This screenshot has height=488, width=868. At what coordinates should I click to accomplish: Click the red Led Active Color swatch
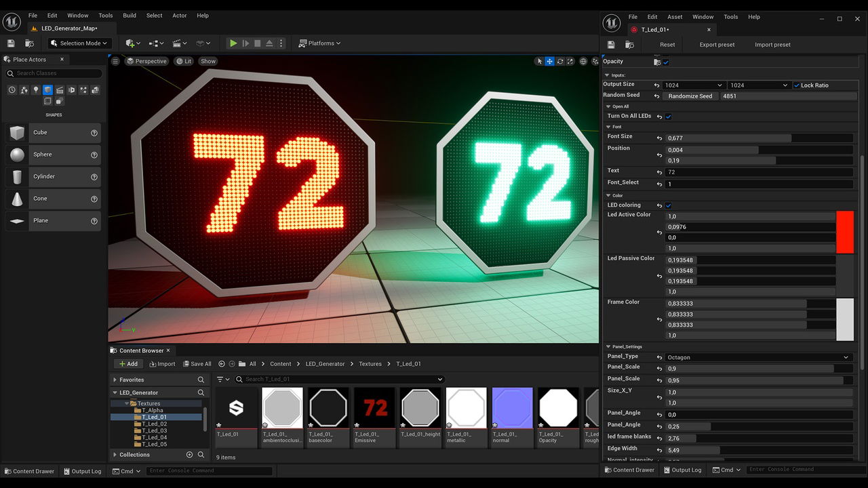point(845,232)
